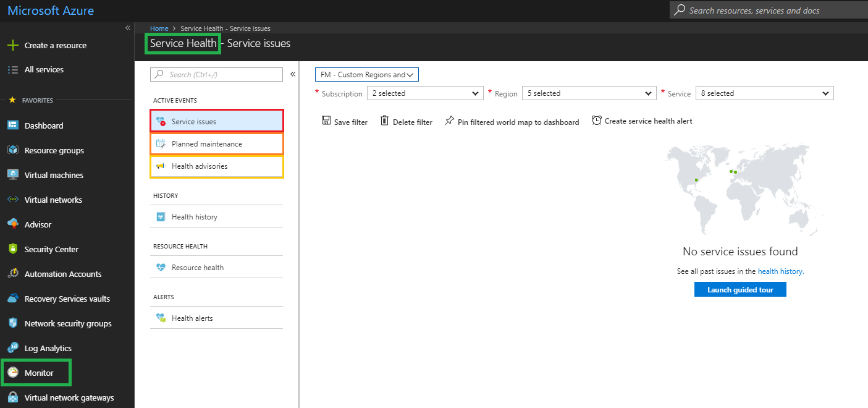Viewport: 868px width, 408px height.
Task: Click the Network security groups shield icon
Action: tap(13, 323)
